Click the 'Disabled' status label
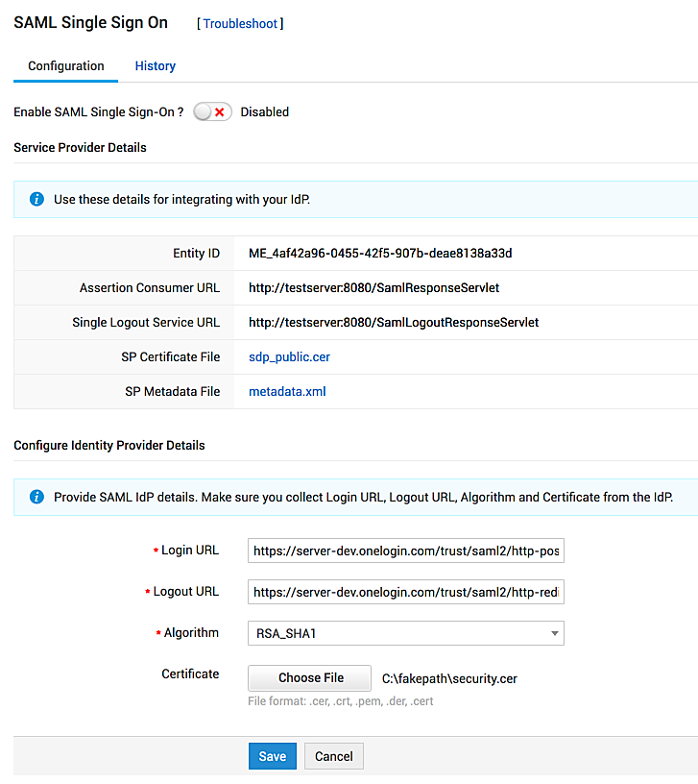The width and height of the screenshot is (698, 784). click(x=264, y=112)
